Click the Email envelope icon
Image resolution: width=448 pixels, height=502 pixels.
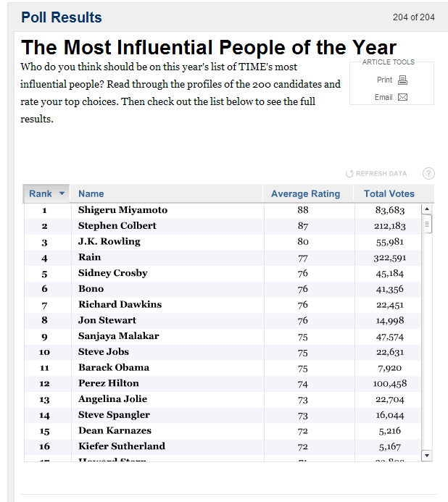point(402,97)
